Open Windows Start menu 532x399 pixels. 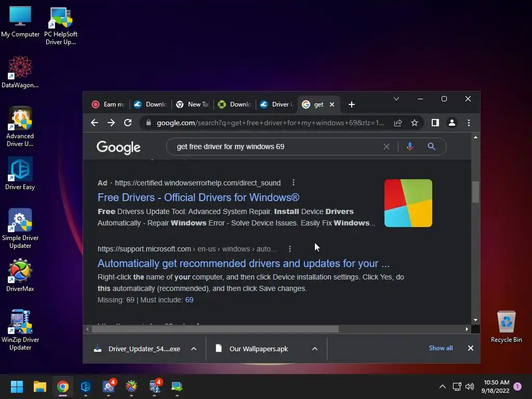click(17, 387)
